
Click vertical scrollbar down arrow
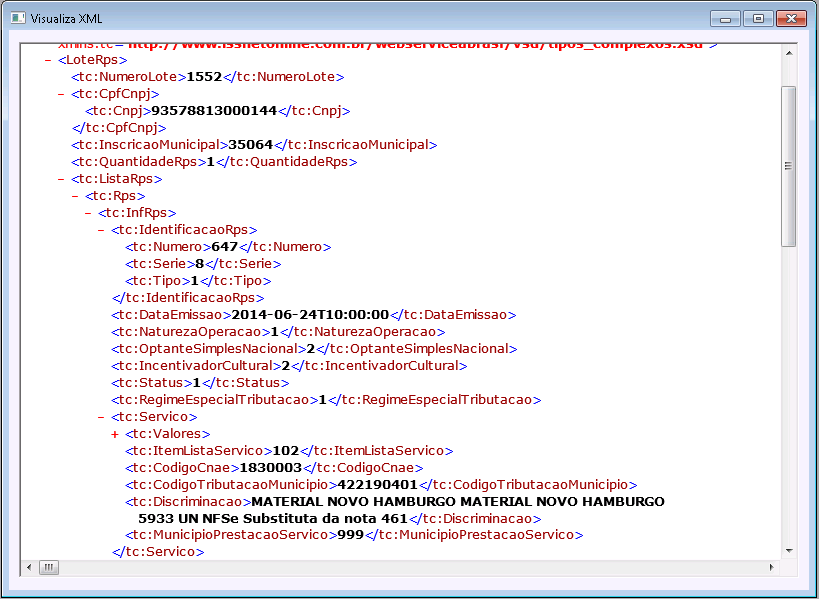pos(789,551)
